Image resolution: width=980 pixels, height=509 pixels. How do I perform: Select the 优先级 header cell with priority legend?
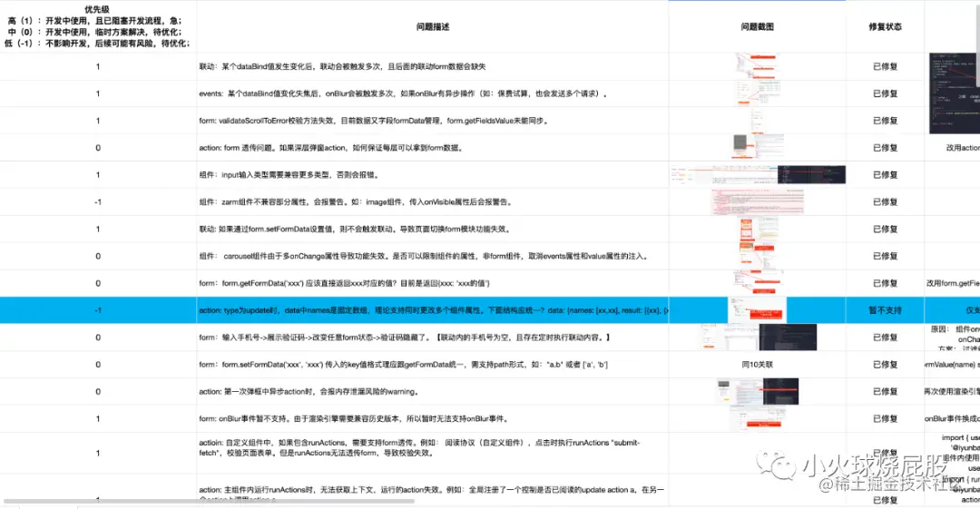click(x=97, y=27)
